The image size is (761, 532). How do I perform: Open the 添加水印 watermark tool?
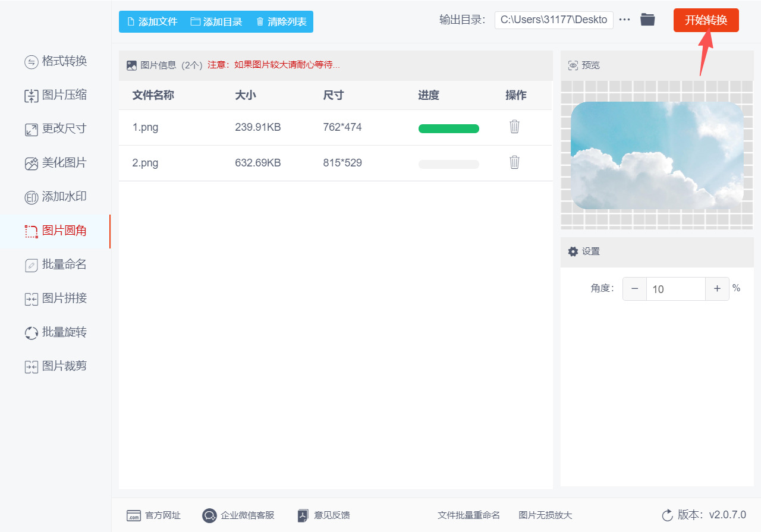pyautogui.click(x=56, y=197)
